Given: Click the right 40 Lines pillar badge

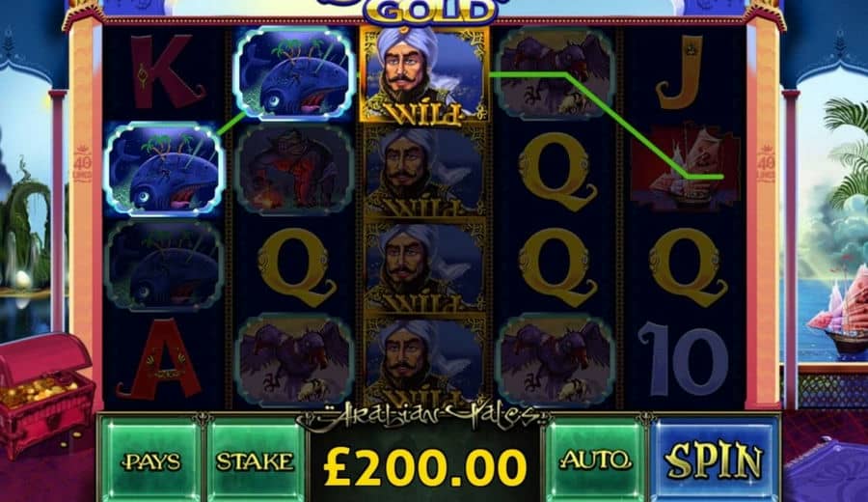Looking at the screenshot, I should 766,163.
